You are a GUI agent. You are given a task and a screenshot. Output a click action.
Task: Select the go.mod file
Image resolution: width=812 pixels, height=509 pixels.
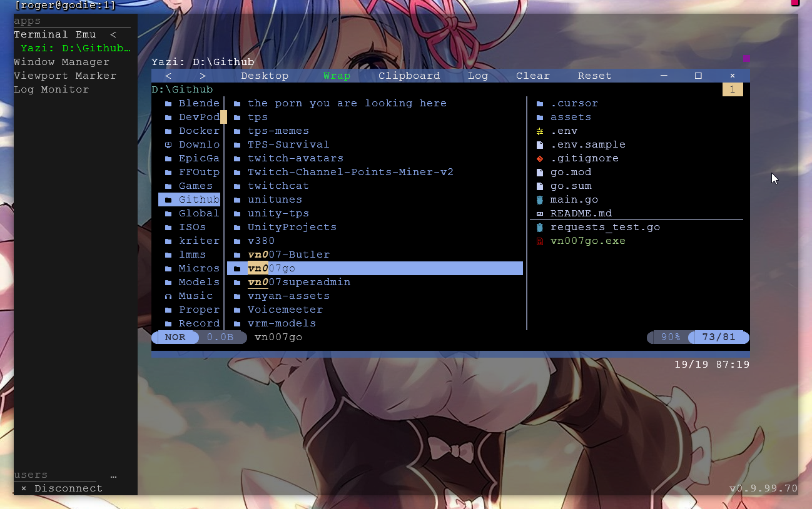[571, 172]
